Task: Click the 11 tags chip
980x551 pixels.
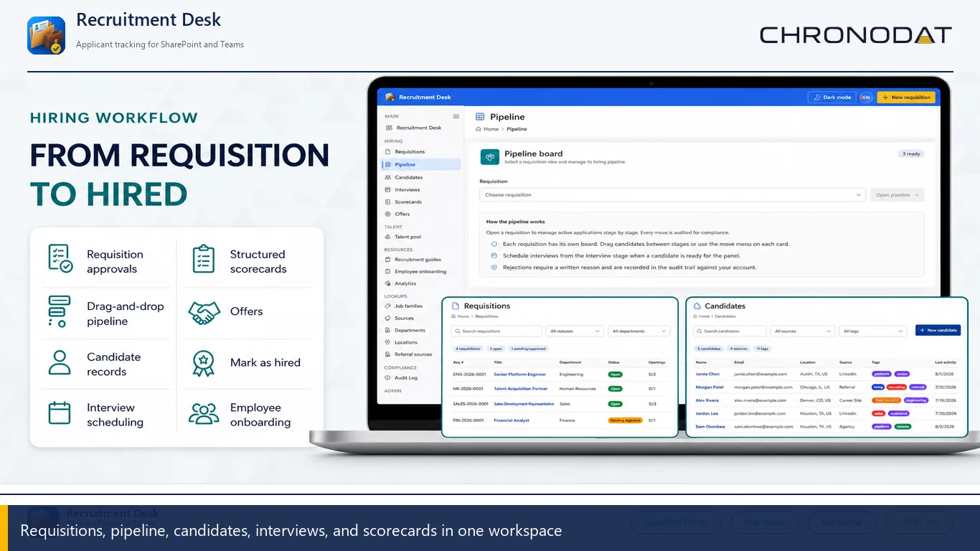Action: coord(763,349)
